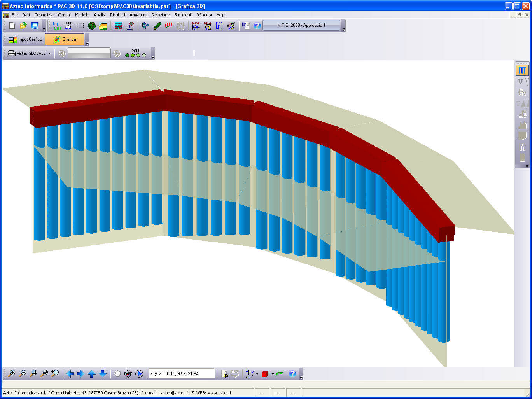
Task: Click the kg/cm units icon
Action: [57, 26]
